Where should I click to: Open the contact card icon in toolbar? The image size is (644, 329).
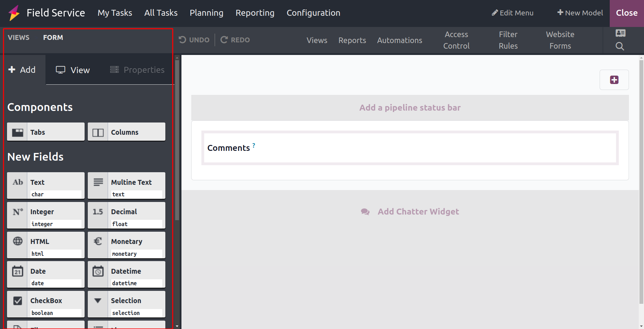pos(620,33)
